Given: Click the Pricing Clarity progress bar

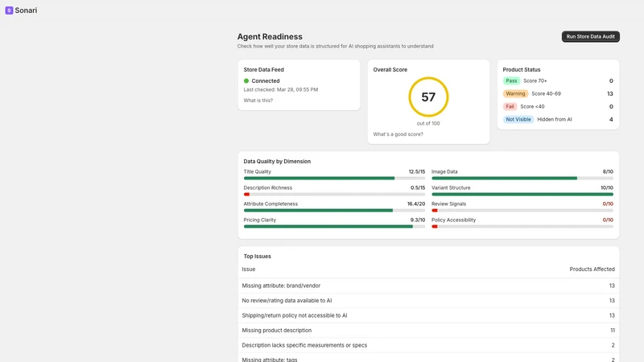Looking at the screenshot, I should click(334, 226).
